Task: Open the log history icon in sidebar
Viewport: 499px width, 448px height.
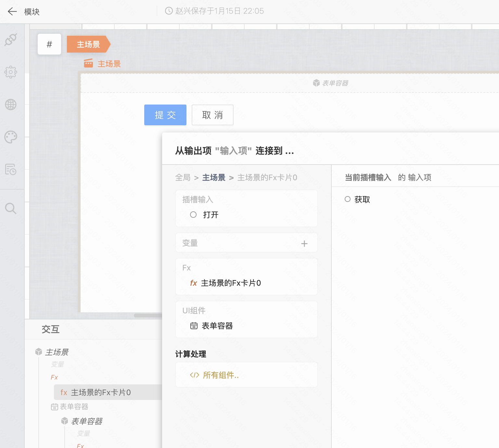Action: (11, 169)
